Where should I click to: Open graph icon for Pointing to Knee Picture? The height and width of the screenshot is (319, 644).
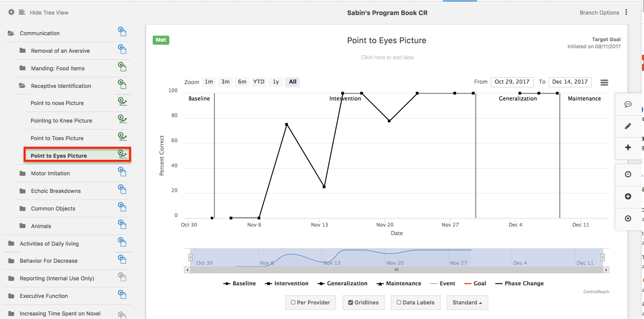(x=122, y=120)
